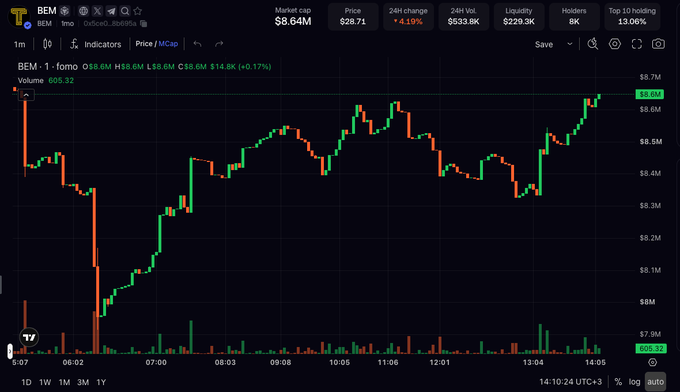Image resolution: width=680 pixels, height=392 pixels.
Task: Click the verified check badge on logo
Action: 28,25
